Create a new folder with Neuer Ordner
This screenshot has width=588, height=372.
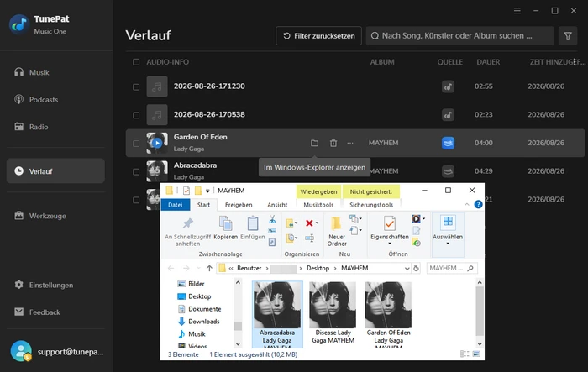pyautogui.click(x=337, y=232)
